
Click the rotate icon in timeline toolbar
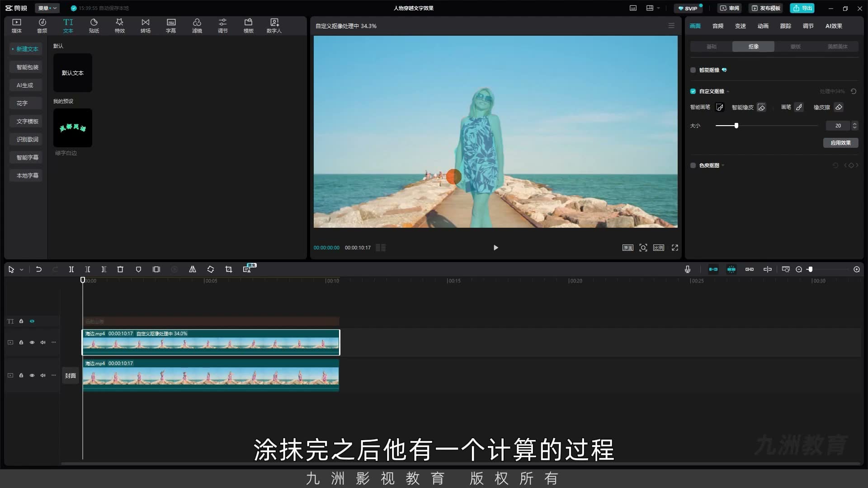(211, 269)
